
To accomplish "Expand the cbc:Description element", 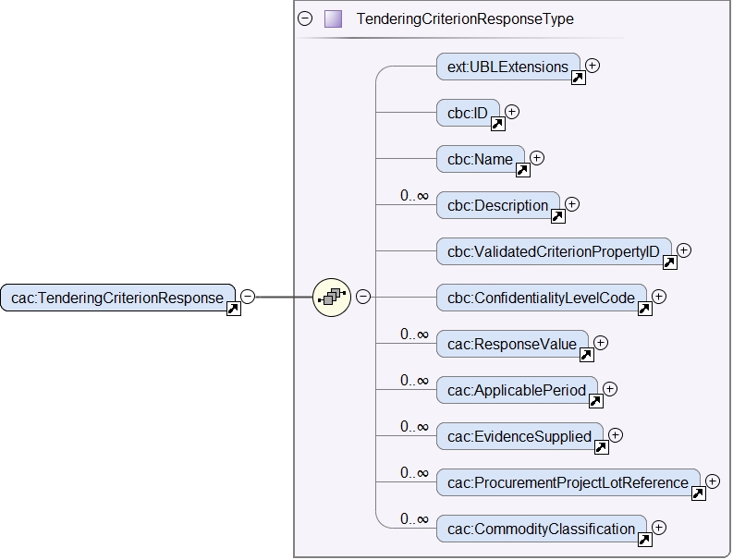I will coord(571,204).
